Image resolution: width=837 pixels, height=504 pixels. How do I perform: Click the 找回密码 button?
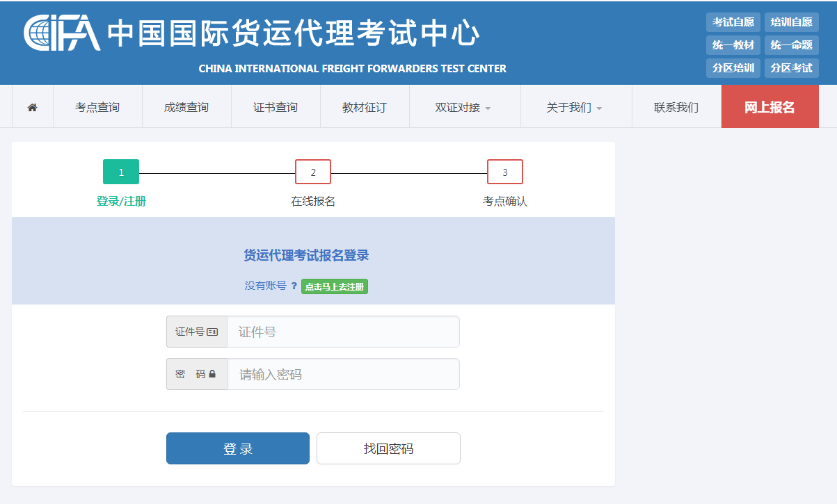coord(388,448)
